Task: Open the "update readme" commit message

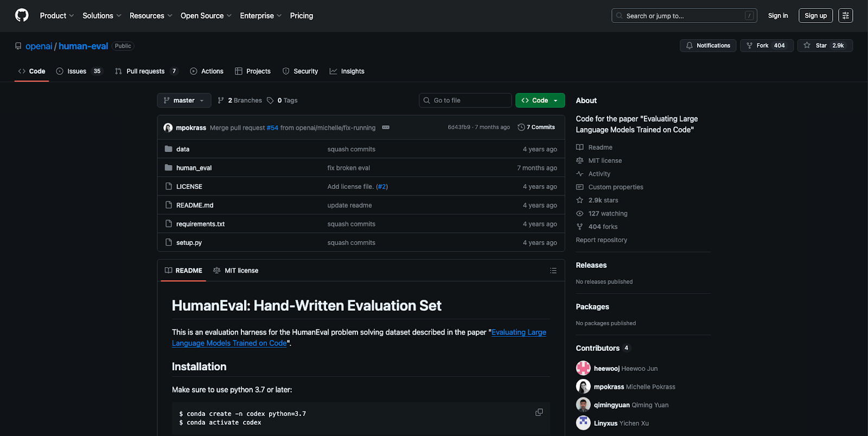Action: [x=350, y=205]
